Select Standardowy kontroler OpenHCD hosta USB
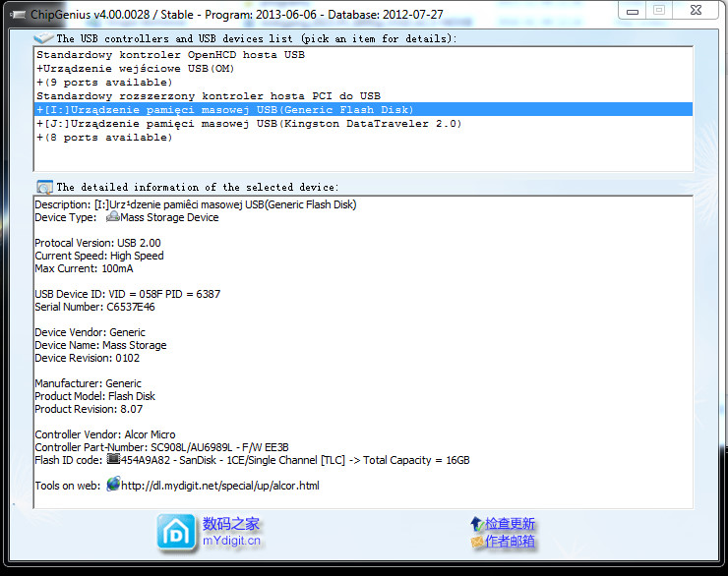Viewport: 728px width, 576px height. 364,55
